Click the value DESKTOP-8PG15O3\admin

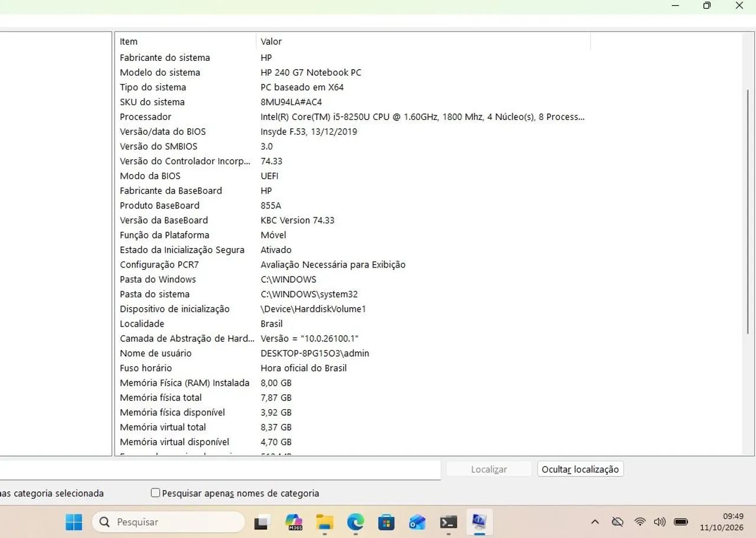tap(315, 353)
